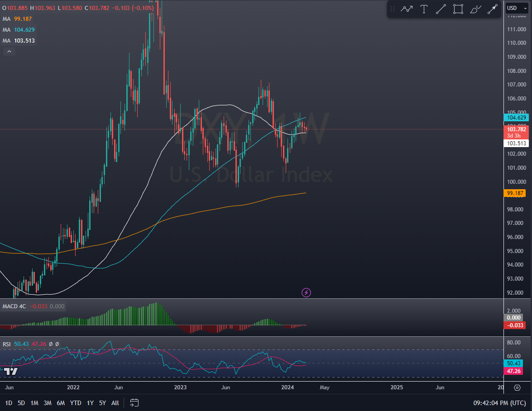Display the All time range
Viewport: 532px width, 411px height.
(x=115, y=403)
